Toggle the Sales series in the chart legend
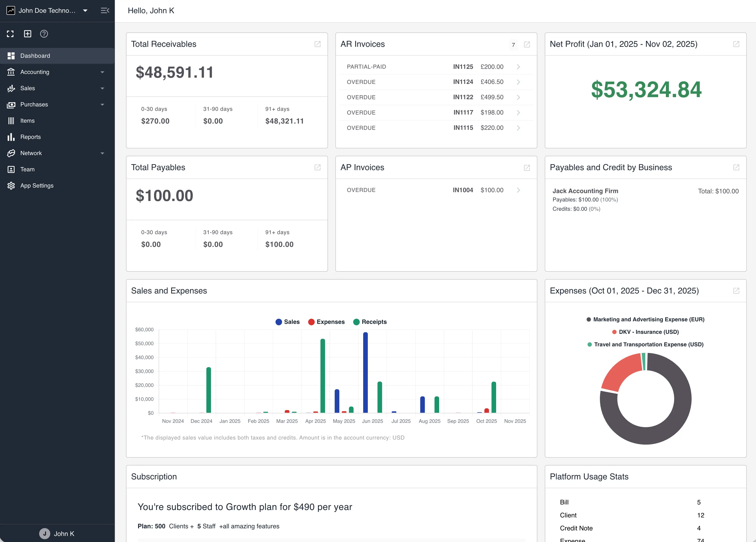Viewport: 756px width, 542px height. coord(287,322)
